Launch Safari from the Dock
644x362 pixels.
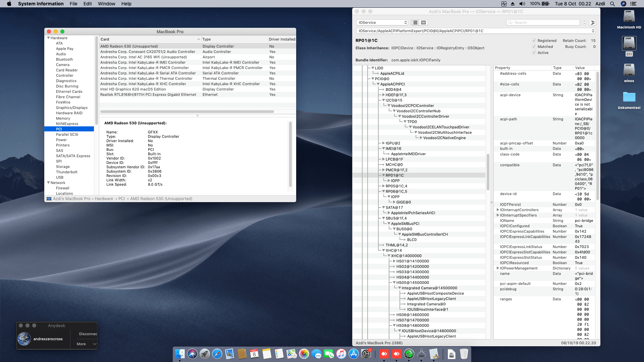(217, 354)
